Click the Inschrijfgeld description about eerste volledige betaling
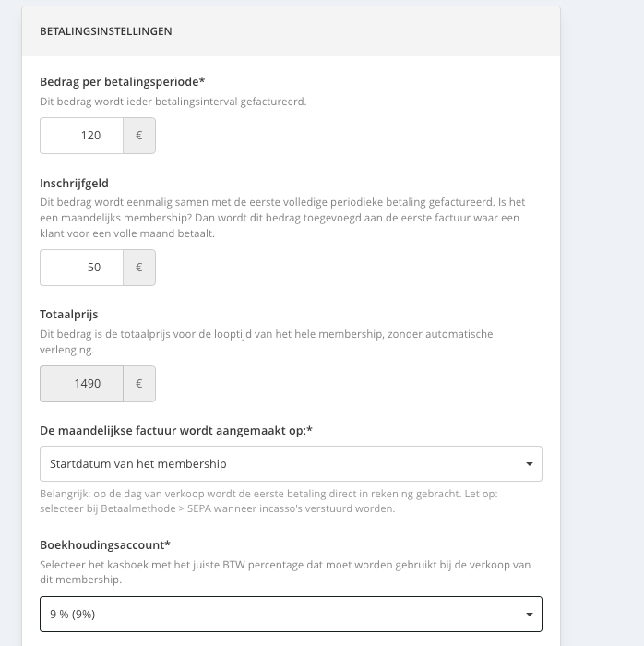Viewport: 644px width, 646px height. click(x=282, y=218)
